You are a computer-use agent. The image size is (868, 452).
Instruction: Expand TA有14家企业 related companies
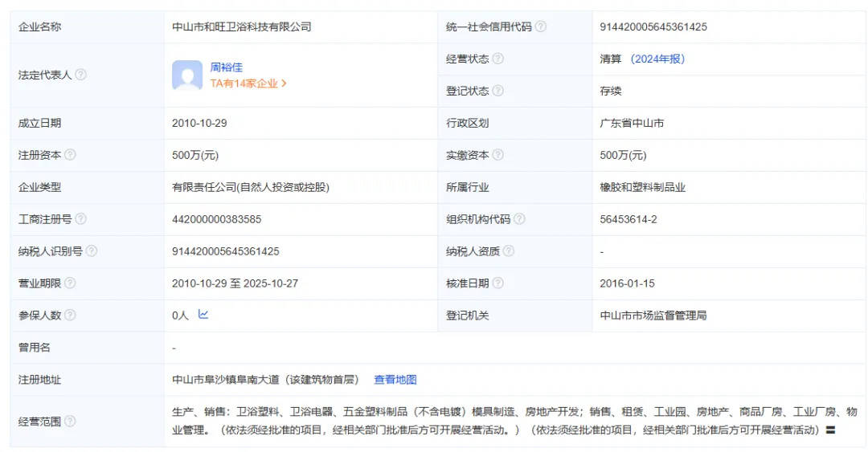click(x=248, y=83)
